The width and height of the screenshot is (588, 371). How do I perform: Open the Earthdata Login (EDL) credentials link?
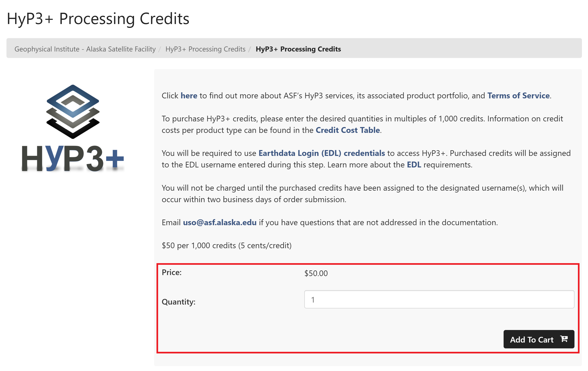coord(321,153)
